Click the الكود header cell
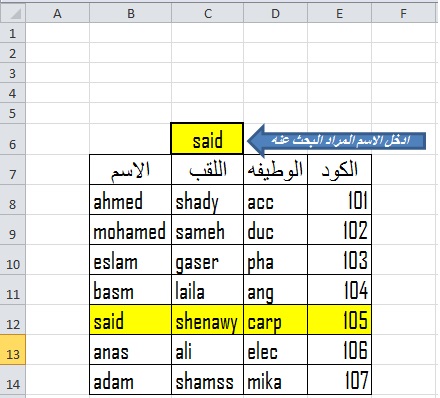This screenshot has height=398, width=440. tap(339, 170)
